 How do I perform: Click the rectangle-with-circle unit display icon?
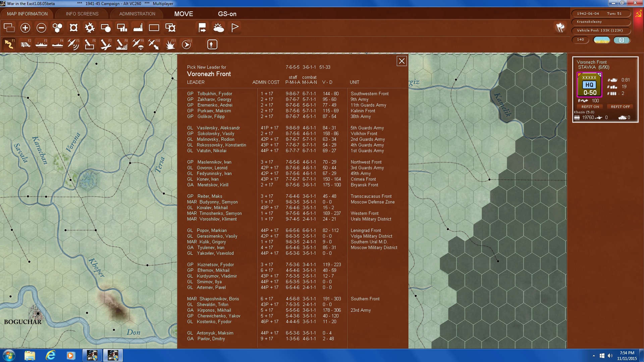106,28
